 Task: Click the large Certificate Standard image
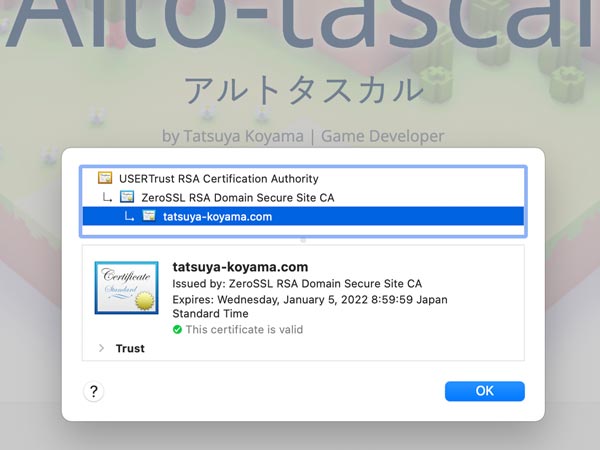[126, 288]
